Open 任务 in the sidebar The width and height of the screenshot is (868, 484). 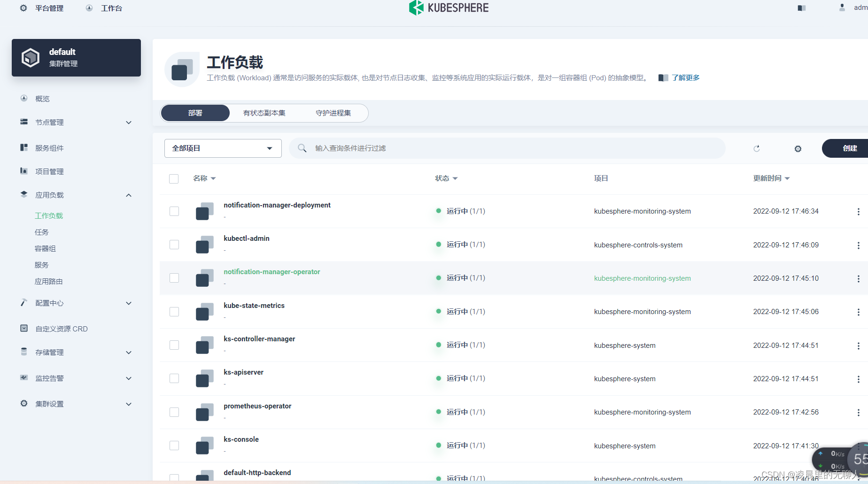(42, 232)
